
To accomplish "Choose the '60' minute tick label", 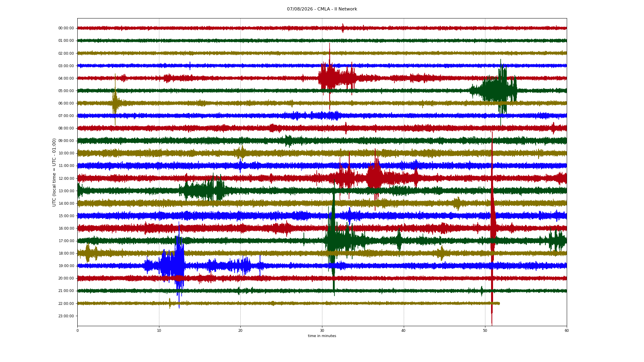I will [567, 331].
